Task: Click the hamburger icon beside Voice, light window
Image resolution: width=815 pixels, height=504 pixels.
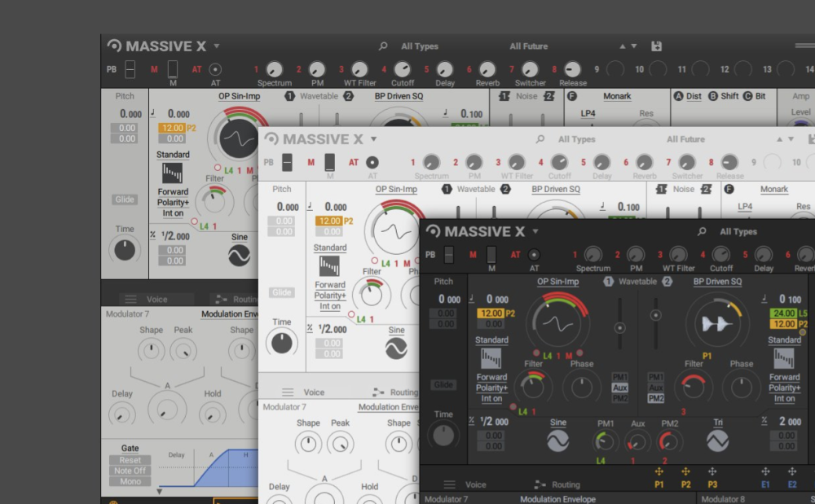Action: (x=288, y=392)
